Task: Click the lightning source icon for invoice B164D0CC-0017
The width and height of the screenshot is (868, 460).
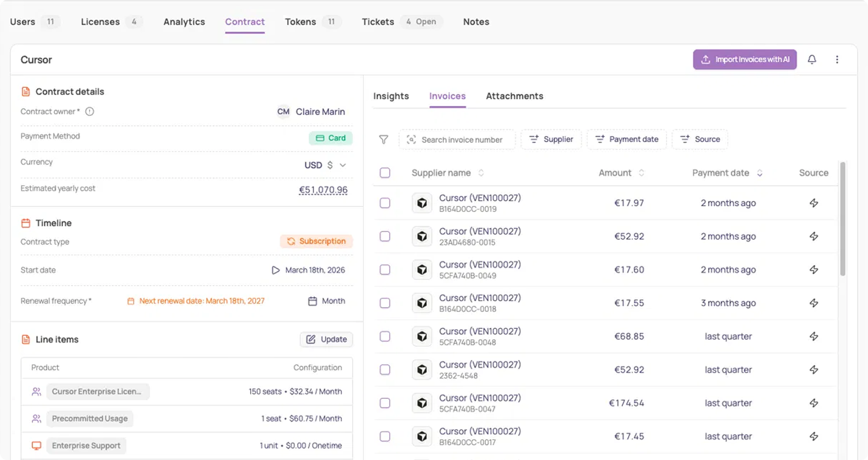Action: 814,436
